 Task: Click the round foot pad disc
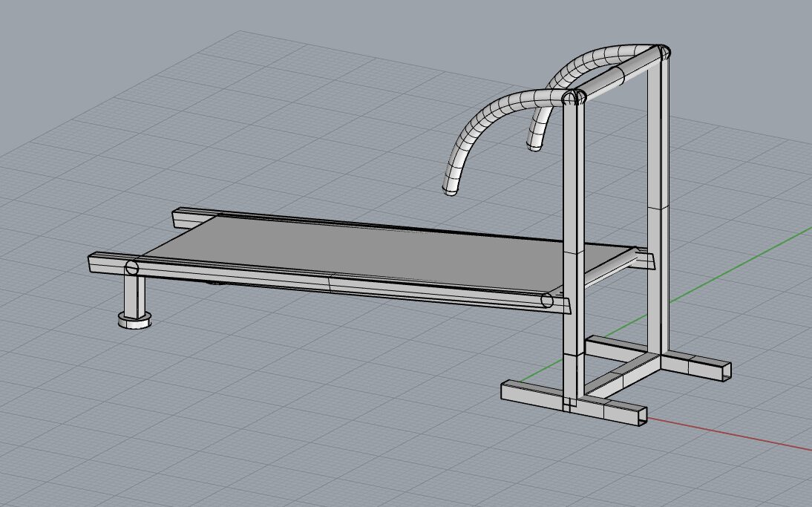pos(134,319)
